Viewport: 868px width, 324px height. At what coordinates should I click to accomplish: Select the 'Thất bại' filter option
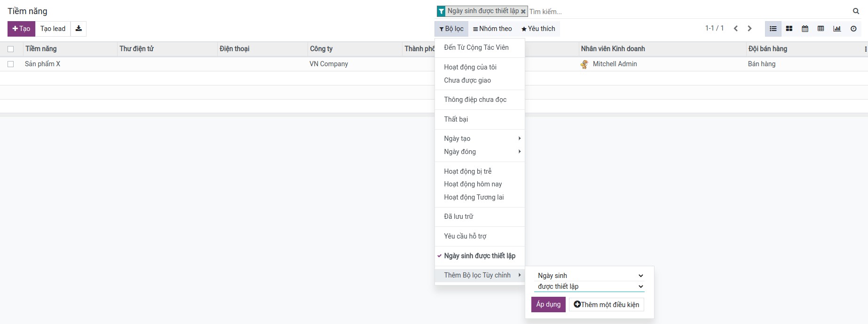tap(456, 119)
